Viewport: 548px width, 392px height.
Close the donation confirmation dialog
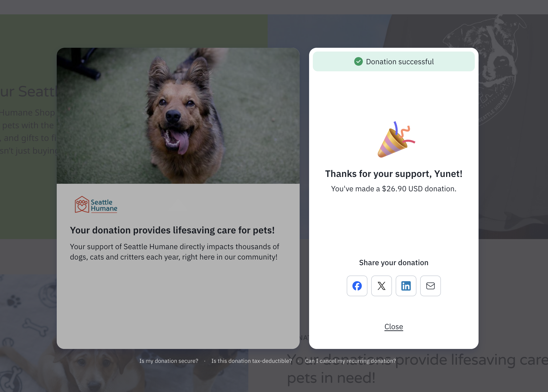pyautogui.click(x=394, y=327)
